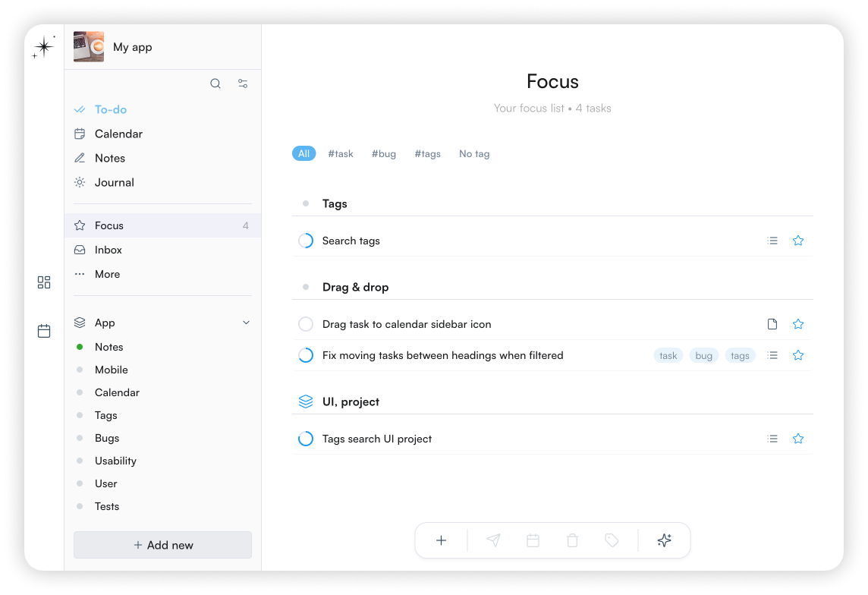The width and height of the screenshot is (868, 595).
Task: Click the calendar icon in left rail
Action: pos(44,331)
